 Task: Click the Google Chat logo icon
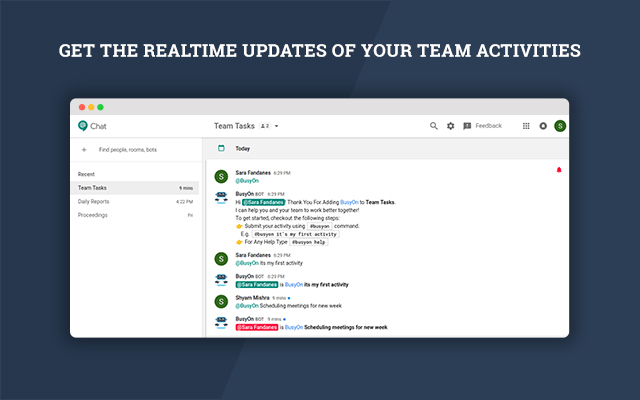pyautogui.click(x=83, y=126)
